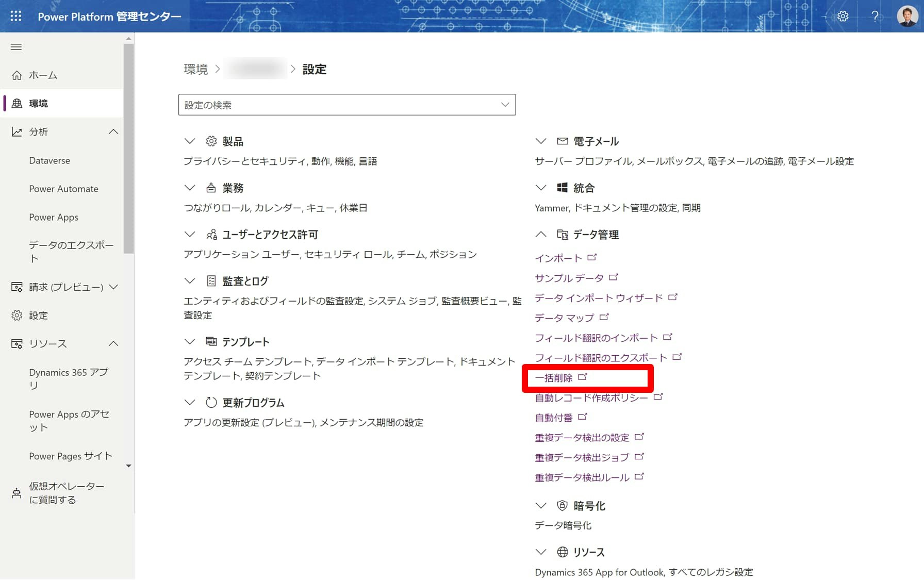The width and height of the screenshot is (924, 580).
Task: Open the app launcher waffle icon
Action: 15,16
